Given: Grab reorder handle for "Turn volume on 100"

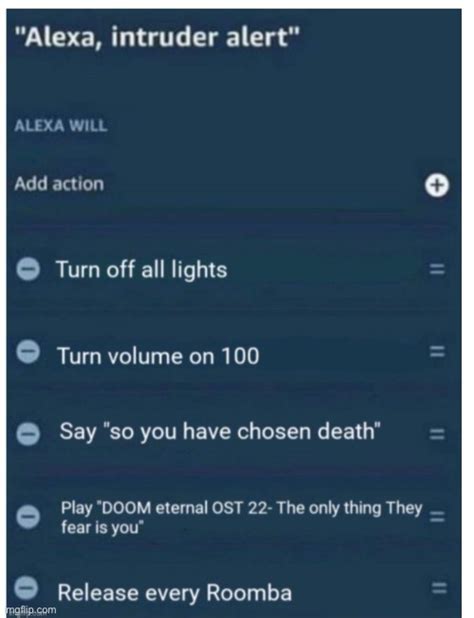Looking at the screenshot, I should point(437,352).
